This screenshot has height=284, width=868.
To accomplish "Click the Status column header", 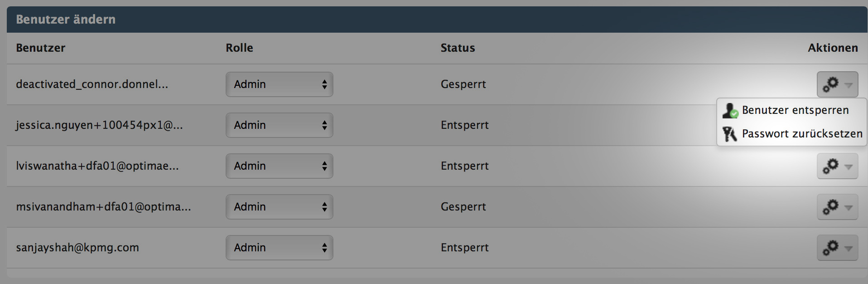I will [458, 48].
